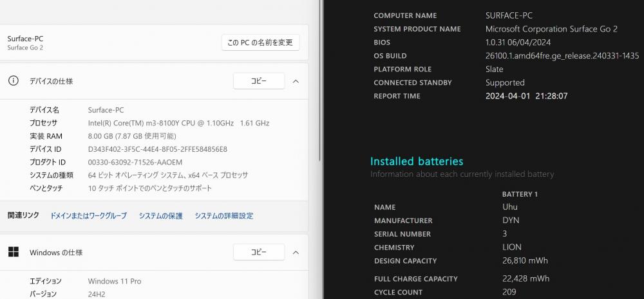Click the Surface-PC title in header card
644x299 pixels.
click(25, 39)
